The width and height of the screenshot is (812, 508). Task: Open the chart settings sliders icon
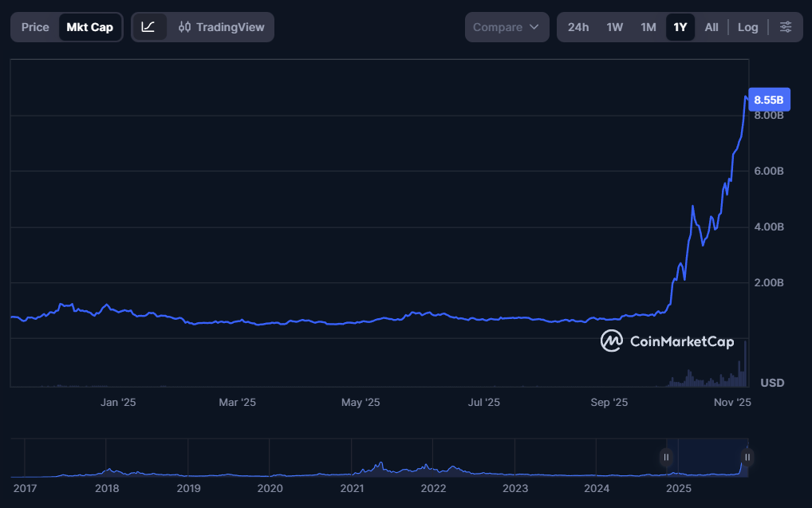786,26
